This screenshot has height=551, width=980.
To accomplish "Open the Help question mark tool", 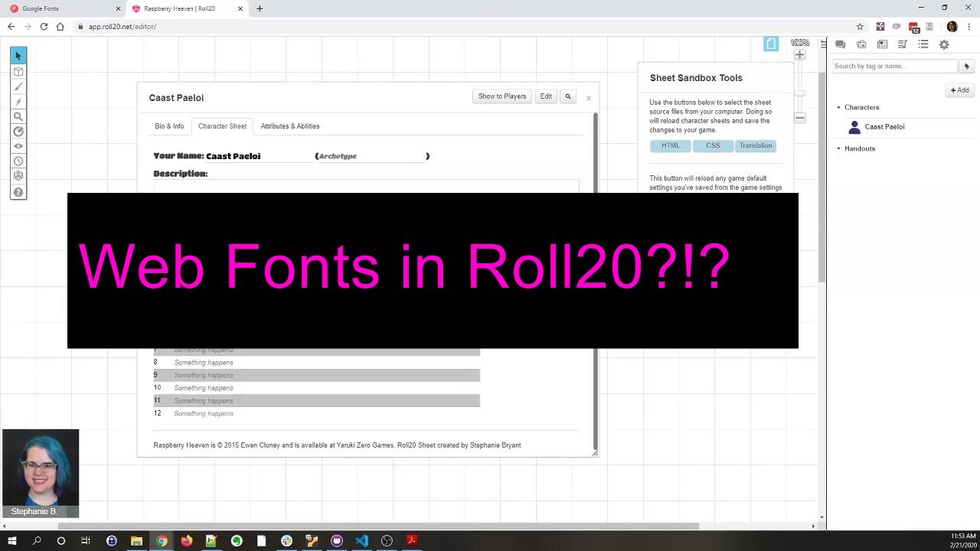I will click(x=18, y=191).
